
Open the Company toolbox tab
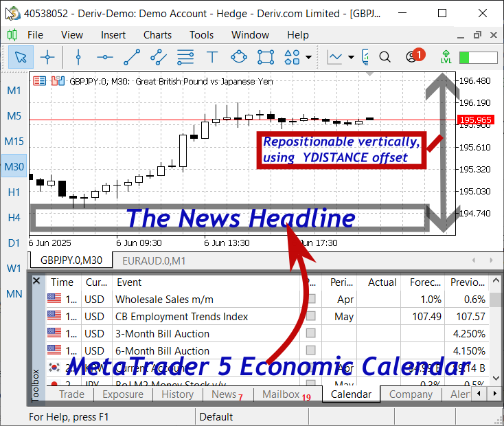(x=411, y=394)
